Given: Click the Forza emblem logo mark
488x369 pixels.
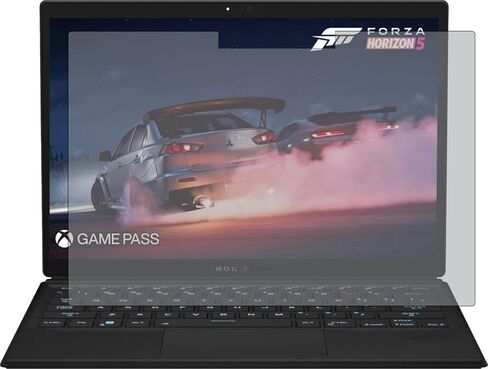Looking at the screenshot, I should 336,40.
